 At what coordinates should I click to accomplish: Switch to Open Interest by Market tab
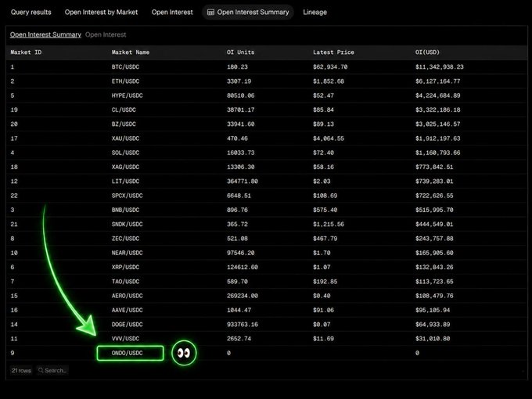tap(101, 13)
